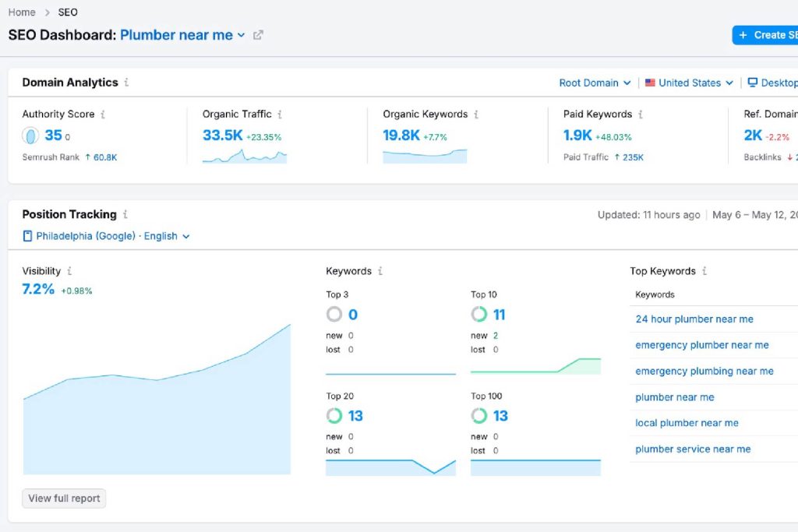This screenshot has height=532, width=798.
Task: Click the Top 10 trend mini chart
Action: (x=535, y=367)
